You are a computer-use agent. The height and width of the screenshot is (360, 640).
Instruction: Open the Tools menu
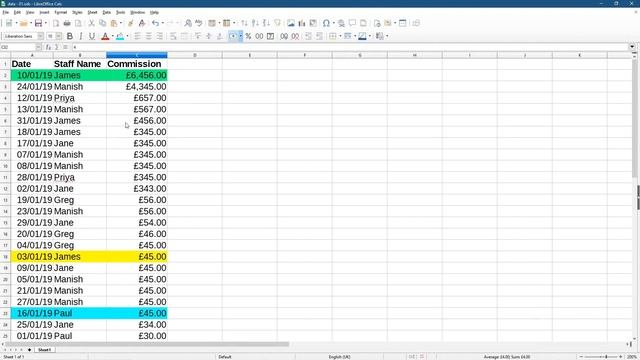point(120,13)
